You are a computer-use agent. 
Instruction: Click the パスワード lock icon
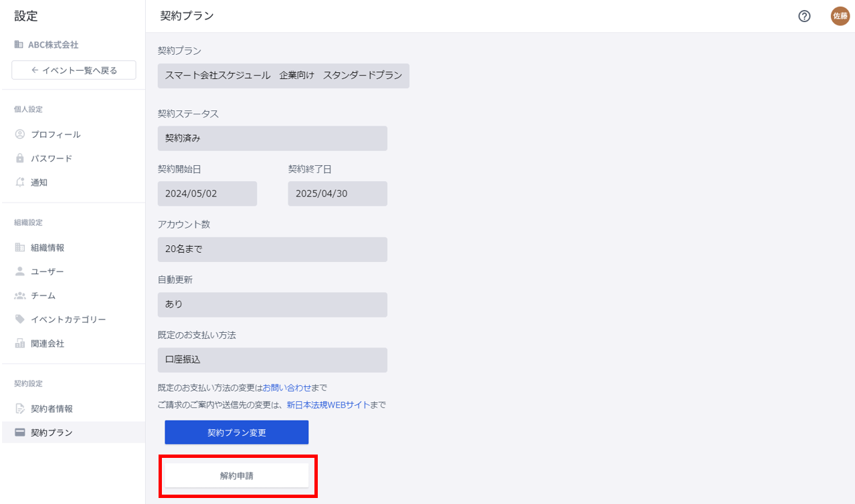point(19,158)
